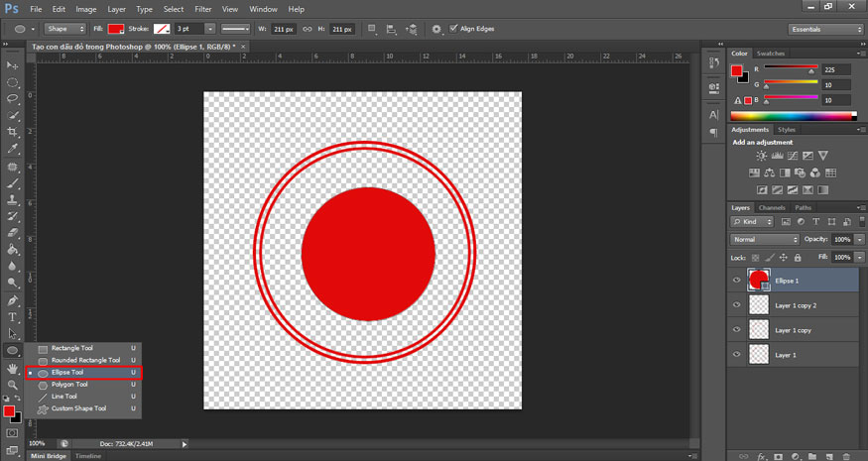
Task: Open the History panel icon
Action: [714, 62]
